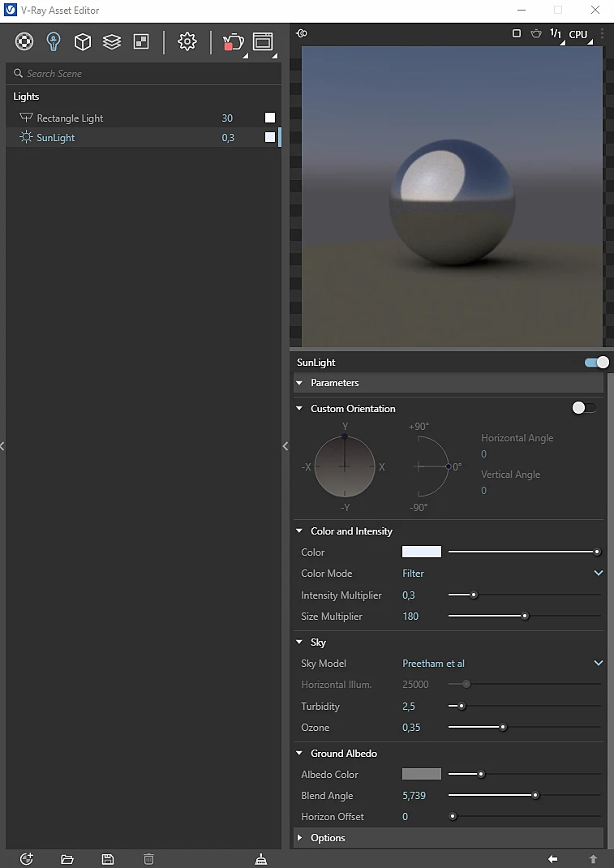The height and width of the screenshot is (868, 614).
Task: Click the purge broom icon
Action: (x=261, y=858)
